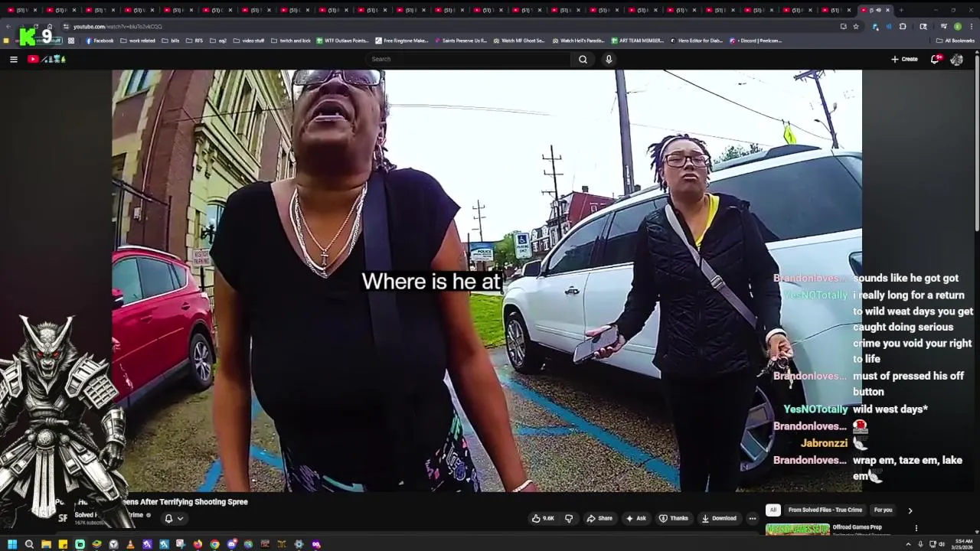This screenshot has height=551, width=980.
Task: Open the Saints Preserve Us bookmark
Action: [460, 41]
